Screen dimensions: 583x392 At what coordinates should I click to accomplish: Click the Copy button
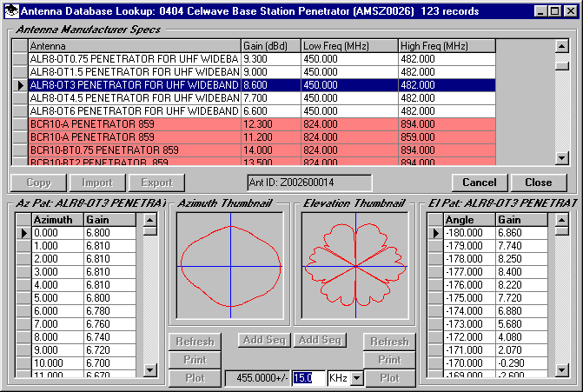click(x=39, y=183)
